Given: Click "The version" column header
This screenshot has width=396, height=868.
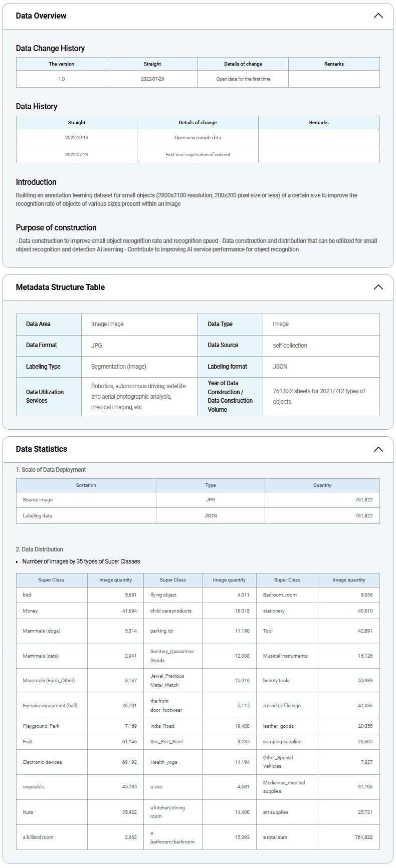Looking at the screenshot, I should (x=61, y=64).
